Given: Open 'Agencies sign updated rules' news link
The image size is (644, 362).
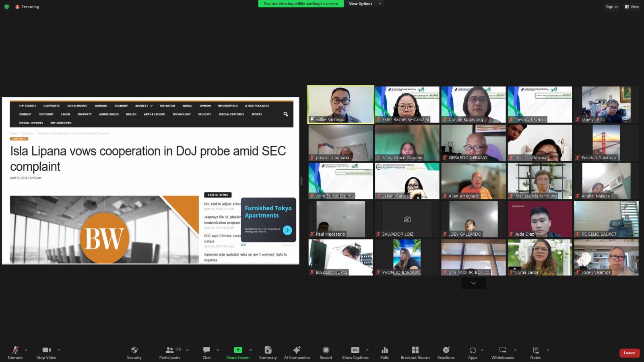Looking at the screenshot, I should 246,257.
